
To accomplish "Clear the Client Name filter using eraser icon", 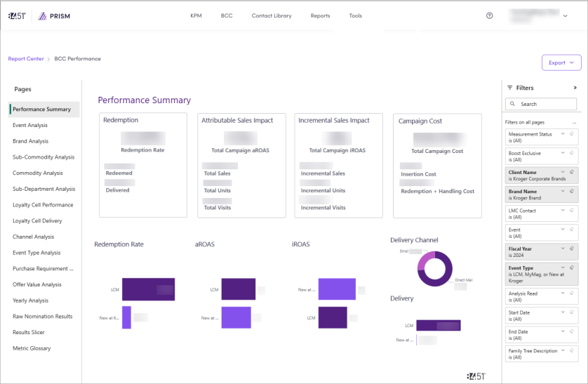I will click(x=572, y=171).
